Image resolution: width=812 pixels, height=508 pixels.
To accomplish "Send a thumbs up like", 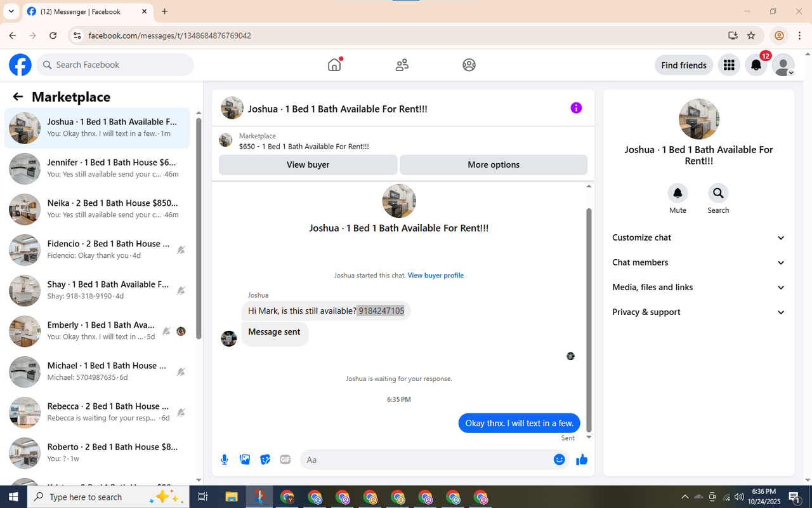I will point(581,459).
